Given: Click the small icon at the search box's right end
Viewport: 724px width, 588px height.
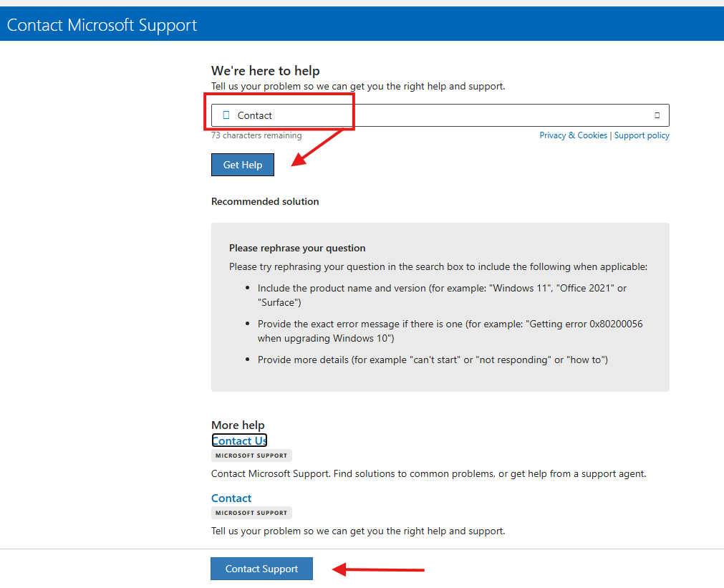Looking at the screenshot, I should pos(657,115).
